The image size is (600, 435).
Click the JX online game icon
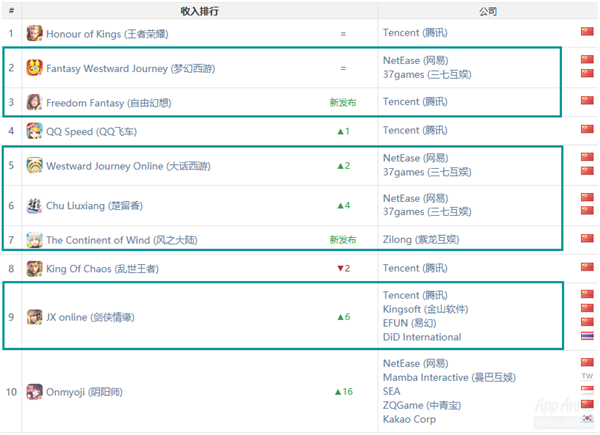click(x=34, y=317)
